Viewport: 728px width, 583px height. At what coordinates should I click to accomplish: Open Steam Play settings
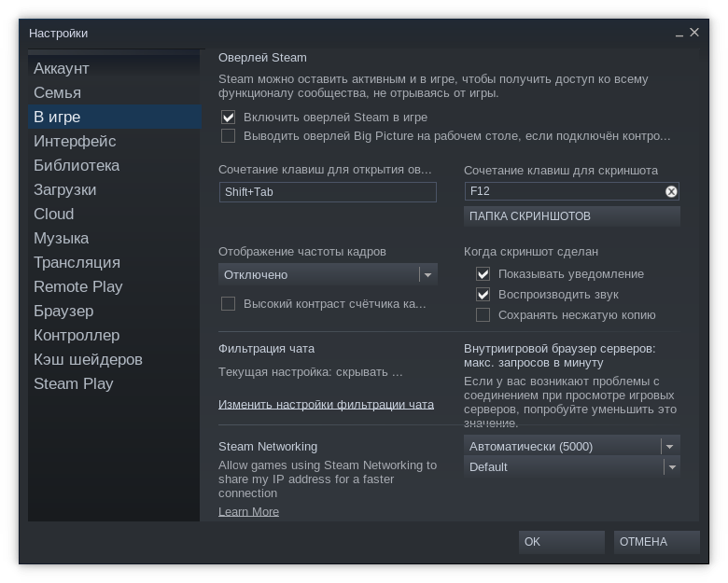click(x=114, y=383)
